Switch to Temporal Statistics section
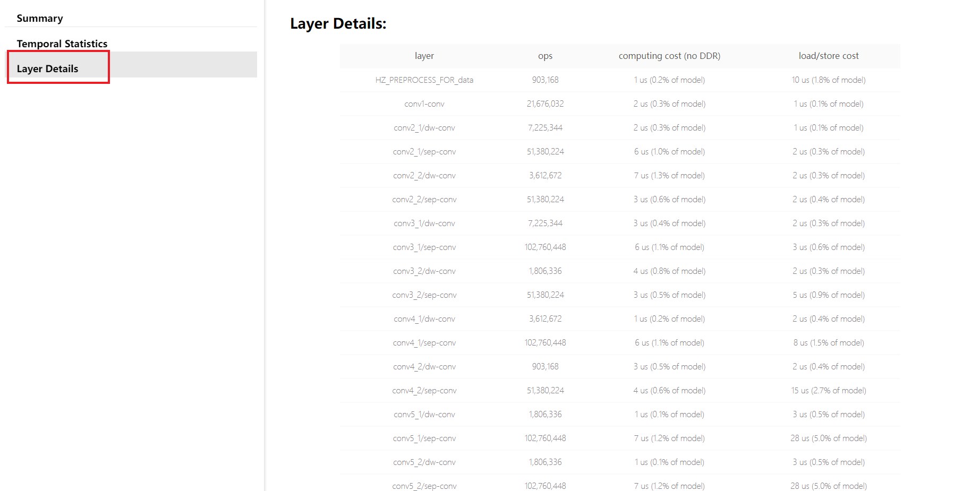980x491 pixels. [62, 44]
